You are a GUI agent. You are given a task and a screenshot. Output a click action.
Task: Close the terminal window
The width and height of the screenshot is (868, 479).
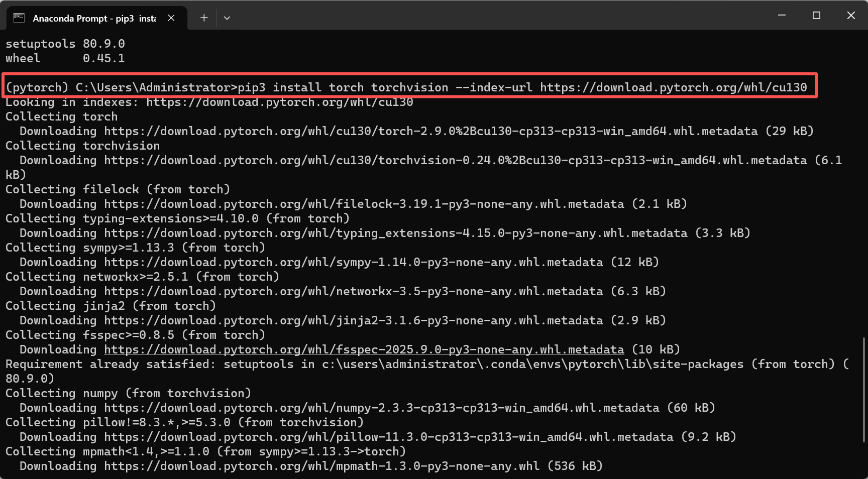coord(850,15)
